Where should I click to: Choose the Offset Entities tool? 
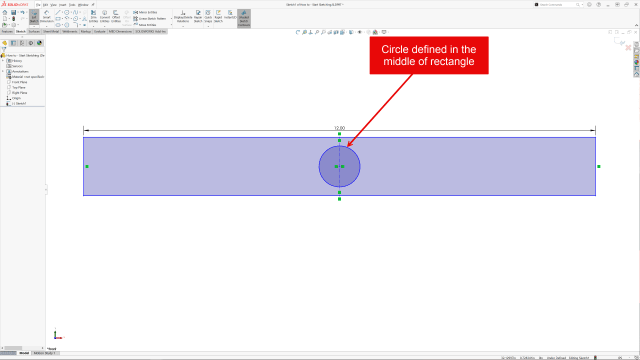[116, 16]
